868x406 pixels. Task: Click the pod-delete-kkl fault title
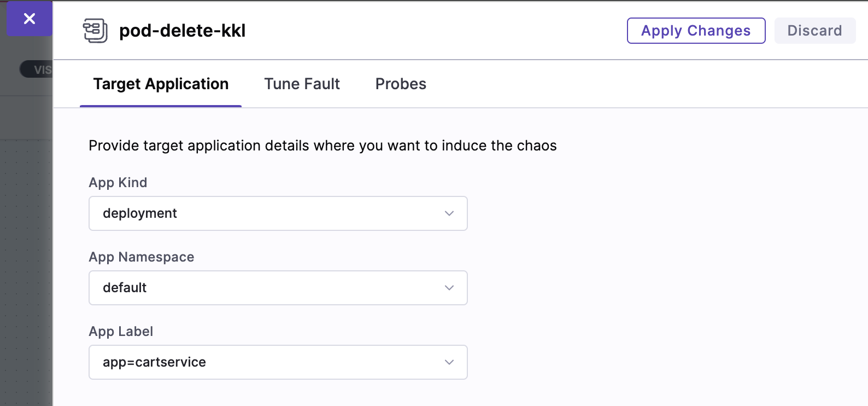(x=183, y=31)
